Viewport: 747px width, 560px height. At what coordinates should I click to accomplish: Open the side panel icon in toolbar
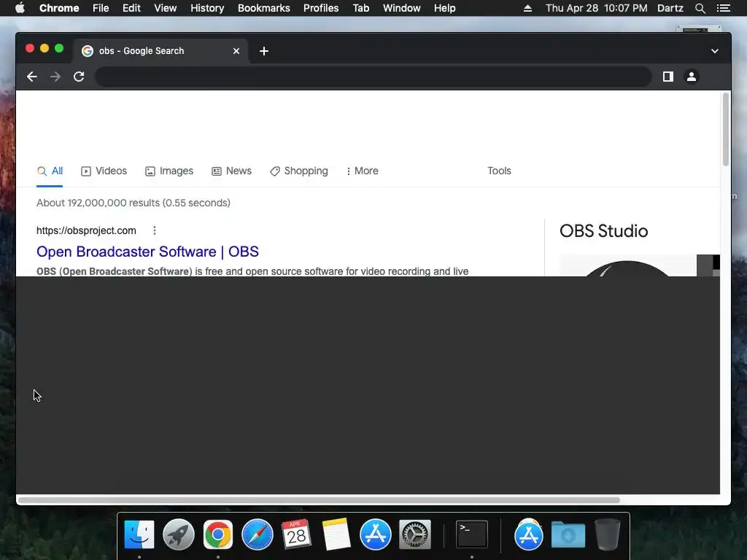tap(668, 77)
